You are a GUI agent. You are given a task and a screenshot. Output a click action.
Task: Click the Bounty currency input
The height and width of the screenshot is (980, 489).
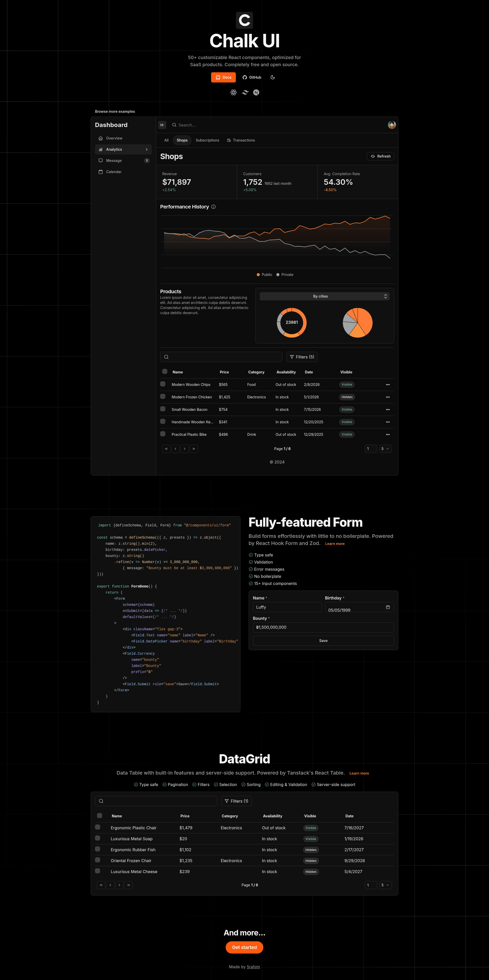[x=323, y=627]
